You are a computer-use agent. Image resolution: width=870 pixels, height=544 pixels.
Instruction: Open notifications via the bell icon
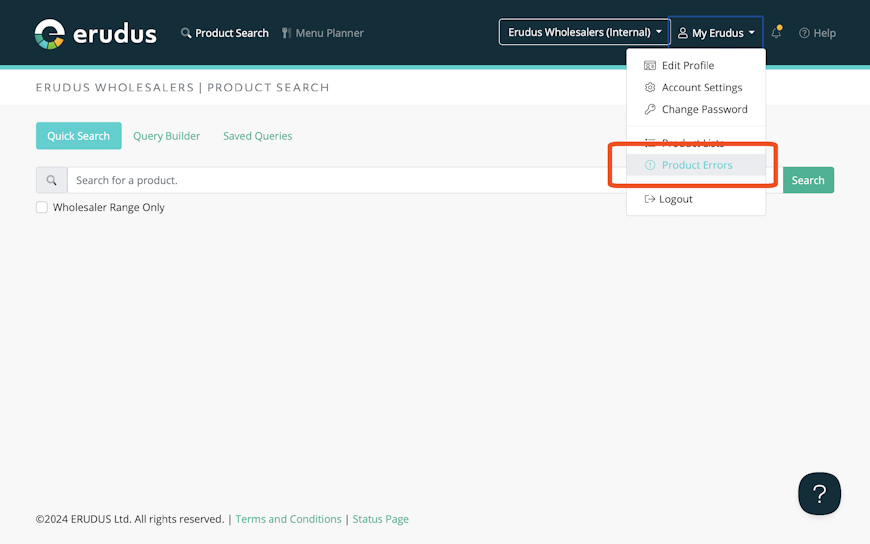[x=776, y=33]
